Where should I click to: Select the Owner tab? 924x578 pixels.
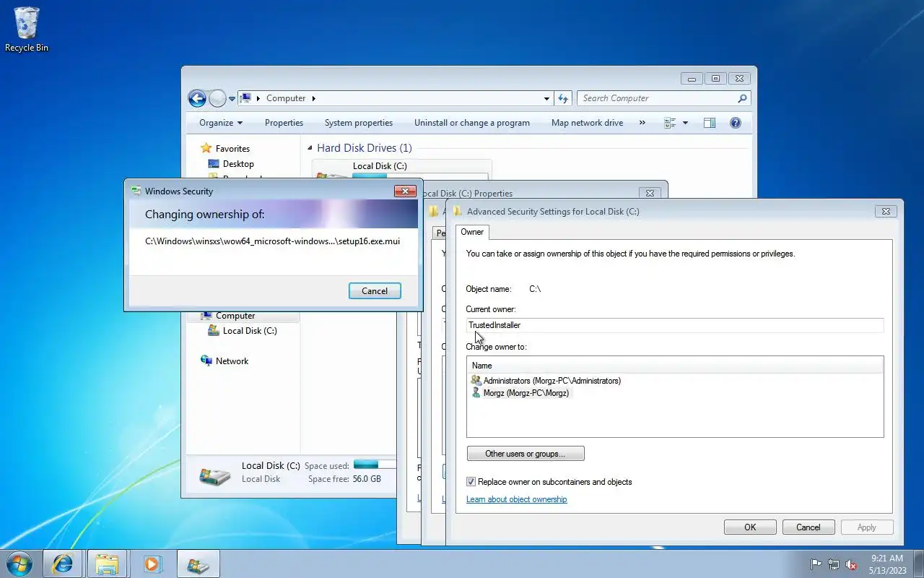(472, 232)
